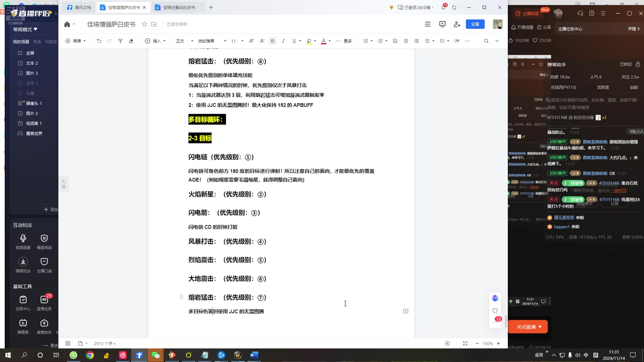Click the blue 分享 share button
The height and width of the screenshot is (362, 644).
point(475,24)
